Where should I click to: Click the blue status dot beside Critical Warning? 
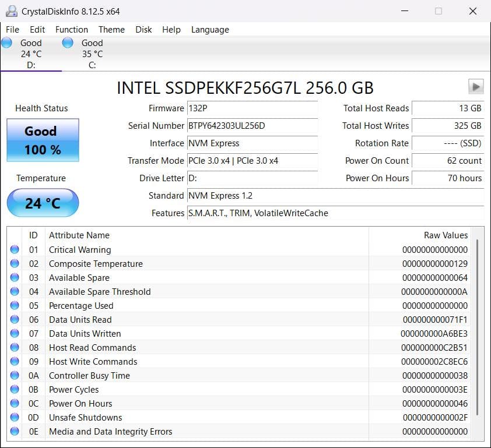pyautogui.click(x=14, y=249)
